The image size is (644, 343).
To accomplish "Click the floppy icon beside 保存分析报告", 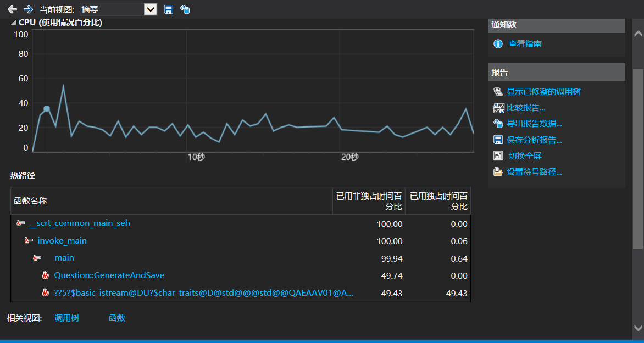I will 498,140.
